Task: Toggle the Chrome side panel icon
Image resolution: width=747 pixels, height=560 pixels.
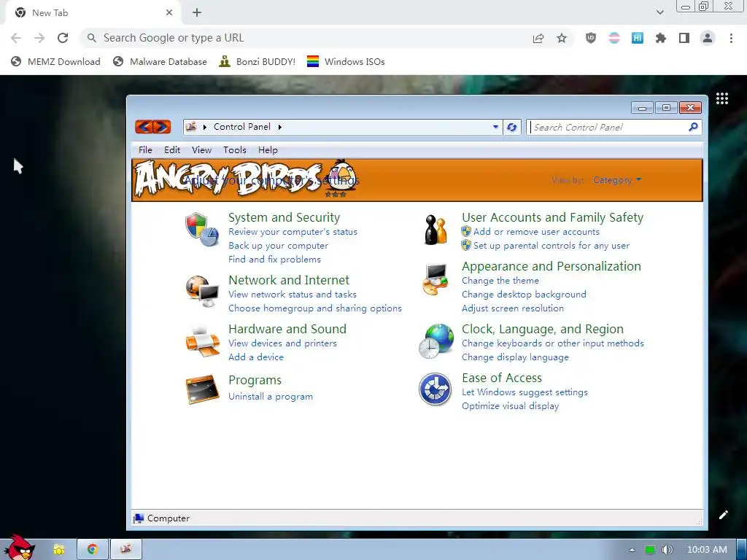Action: 684,38
